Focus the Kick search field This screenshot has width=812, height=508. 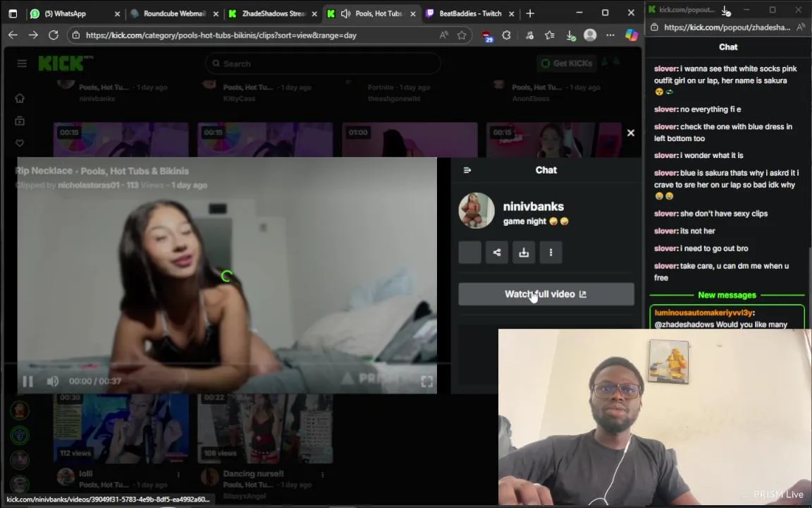[324, 64]
